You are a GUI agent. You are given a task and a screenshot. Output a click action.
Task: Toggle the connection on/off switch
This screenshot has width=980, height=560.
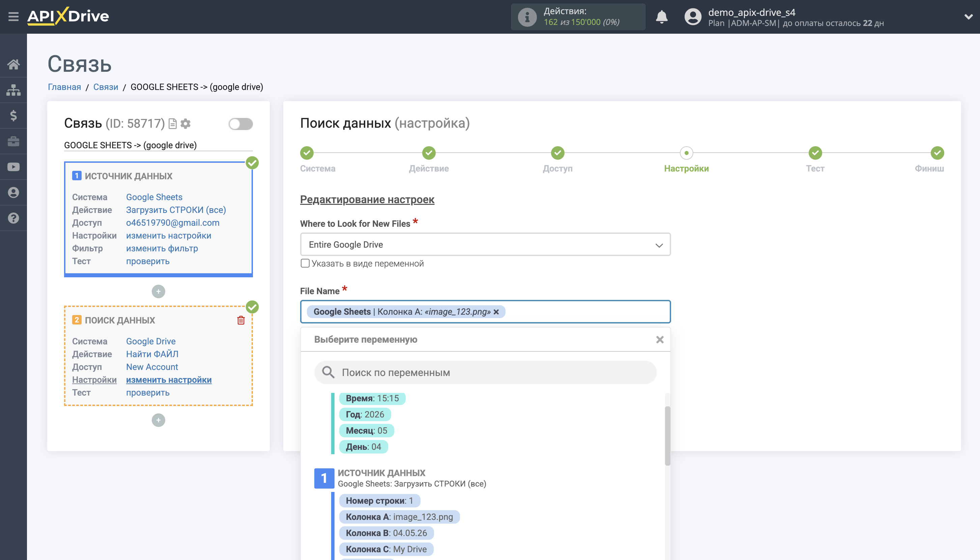240,124
